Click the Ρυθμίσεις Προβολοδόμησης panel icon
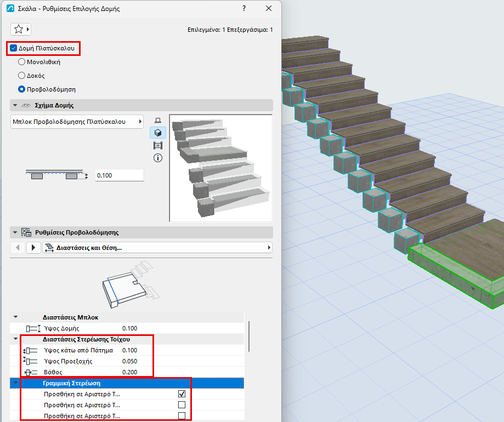The image size is (504, 422). tap(26, 232)
